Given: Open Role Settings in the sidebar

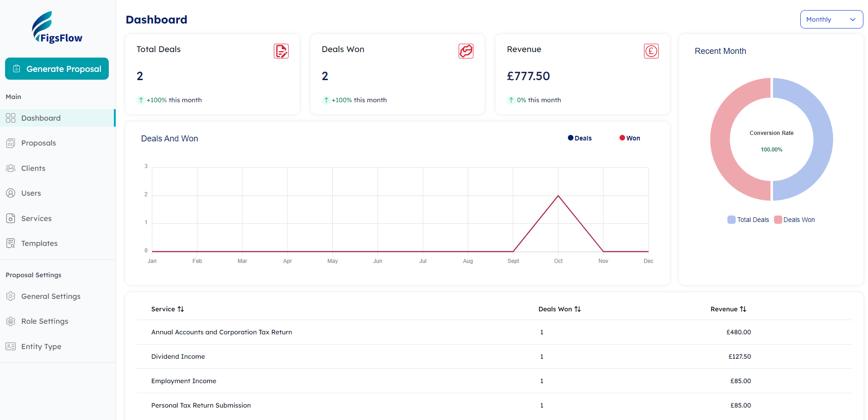Looking at the screenshot, I should pyautogui.click(x=45, y=321).
